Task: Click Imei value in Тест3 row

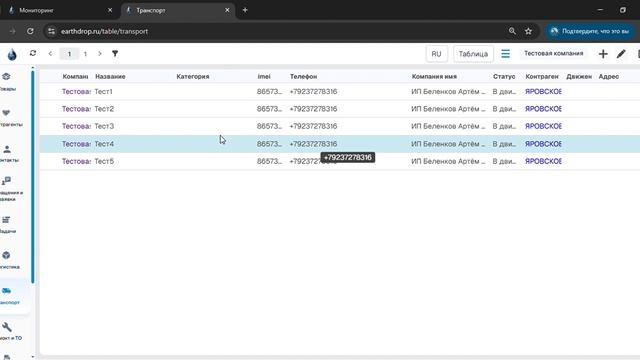Action: coord(269,126)
